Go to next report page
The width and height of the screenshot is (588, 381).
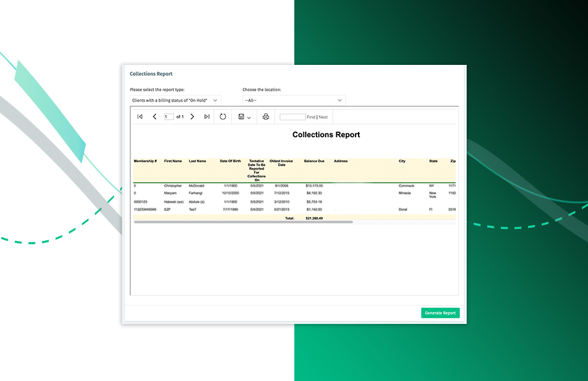[192, 117]
